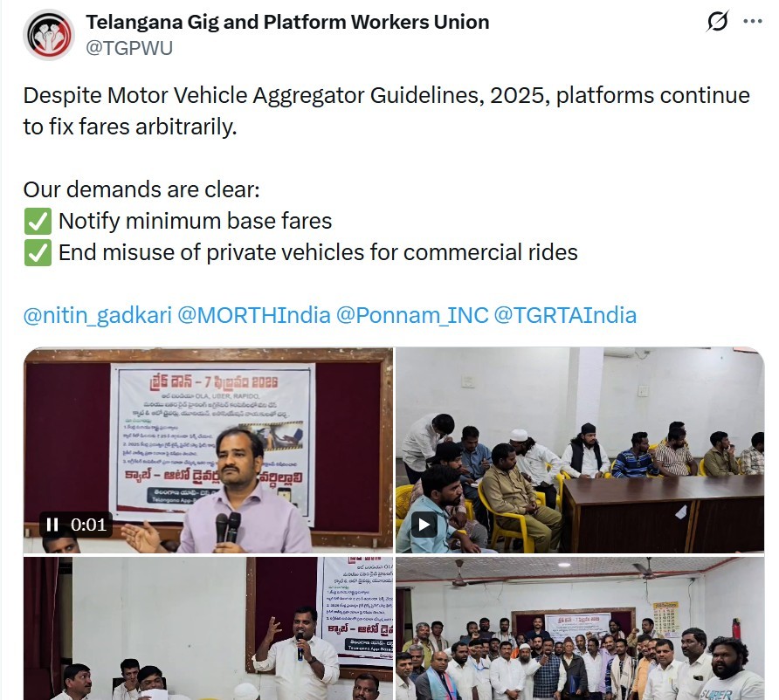Open the thumbnail of man speaking in white shirt

tap(208, 628)
